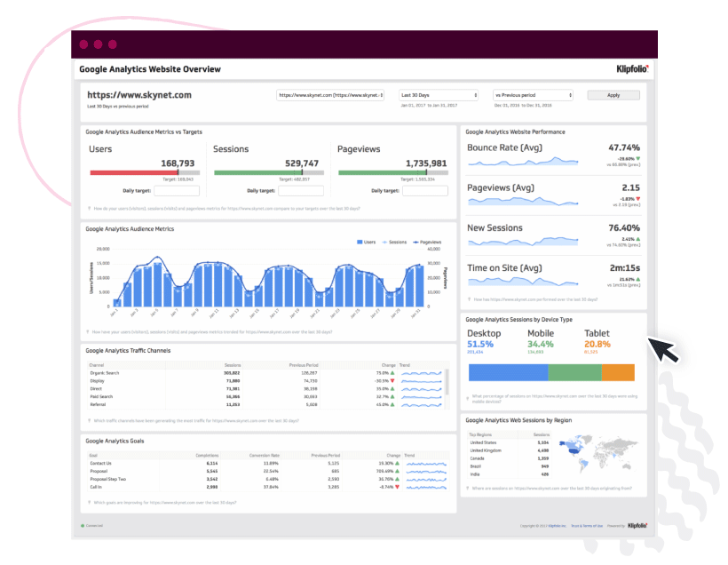The image size is (728, 565).
Task: Click the green up arrow in Paid Search row
Action: (x=392, y=397)
